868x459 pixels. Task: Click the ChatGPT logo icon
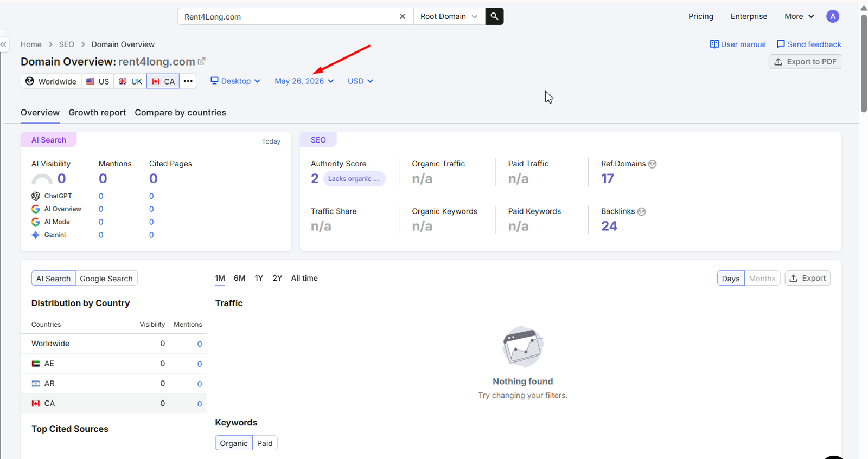pos(36,196)
